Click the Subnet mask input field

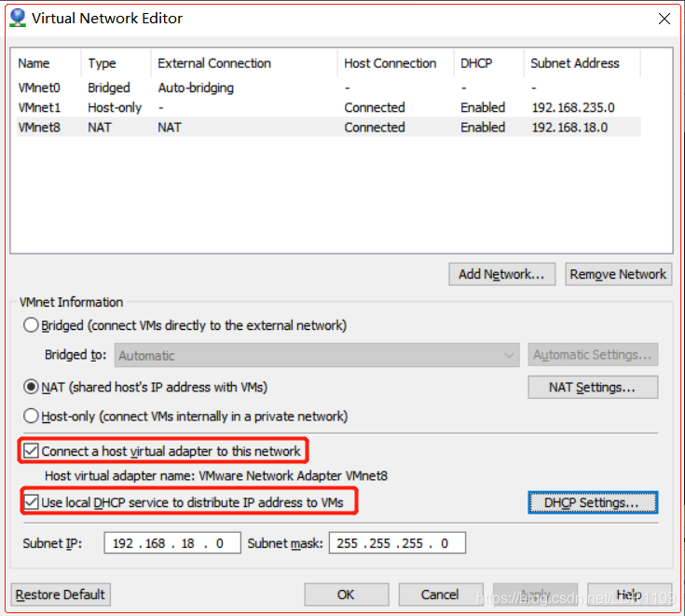pyautogui.click(x=397, y=543)
